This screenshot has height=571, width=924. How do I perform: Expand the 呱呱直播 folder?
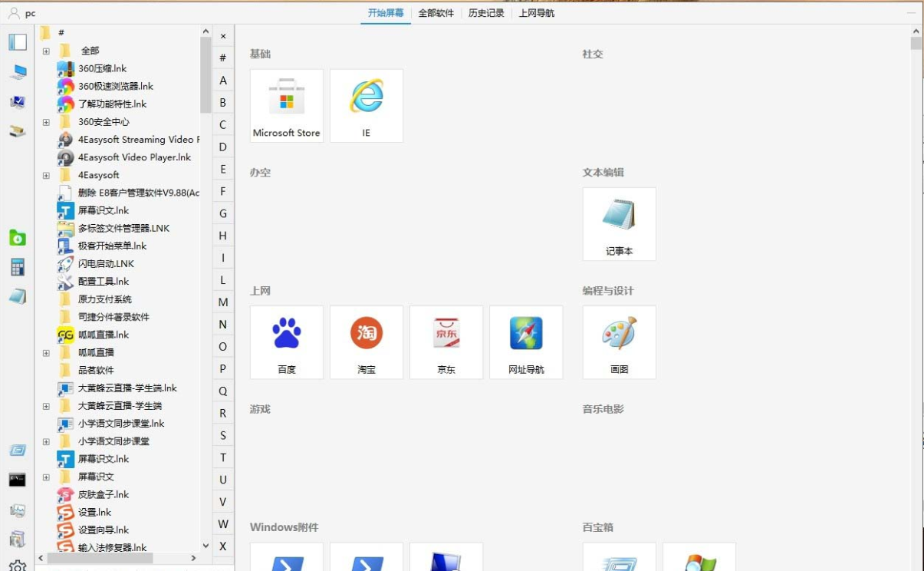46,352
